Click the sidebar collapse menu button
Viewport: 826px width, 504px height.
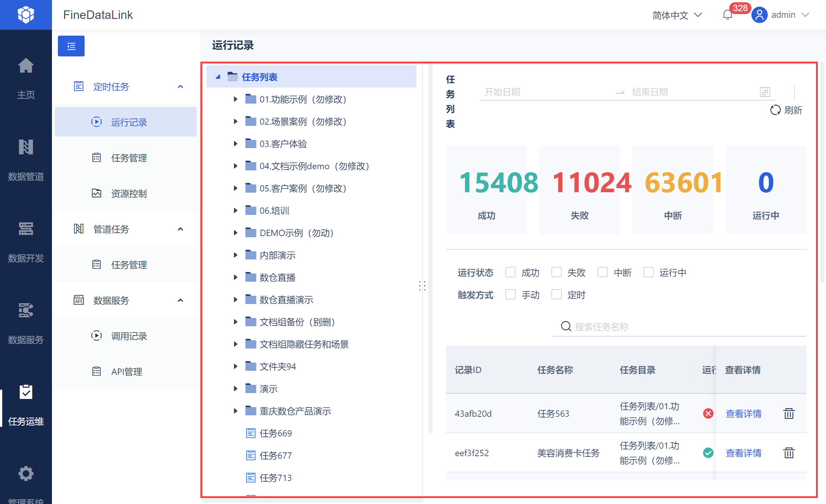[71, 46]
